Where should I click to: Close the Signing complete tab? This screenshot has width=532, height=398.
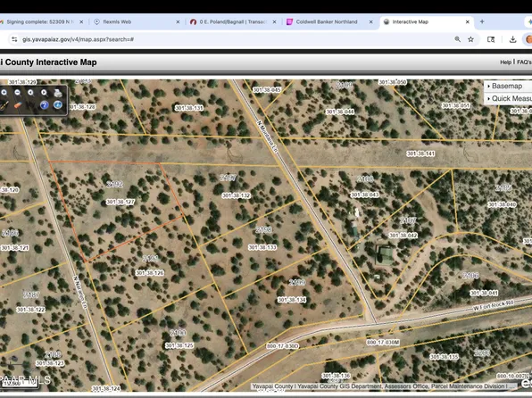click(x=81, y=21)
